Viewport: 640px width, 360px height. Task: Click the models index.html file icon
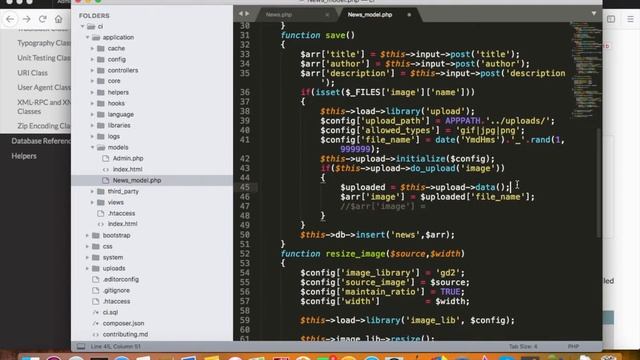pyautogui.click(x=106, y=169)
